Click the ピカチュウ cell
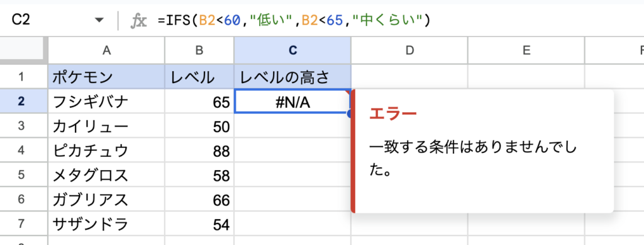Image resolution: width=644 pixels, height=245 pixels. tap(106, 151)
